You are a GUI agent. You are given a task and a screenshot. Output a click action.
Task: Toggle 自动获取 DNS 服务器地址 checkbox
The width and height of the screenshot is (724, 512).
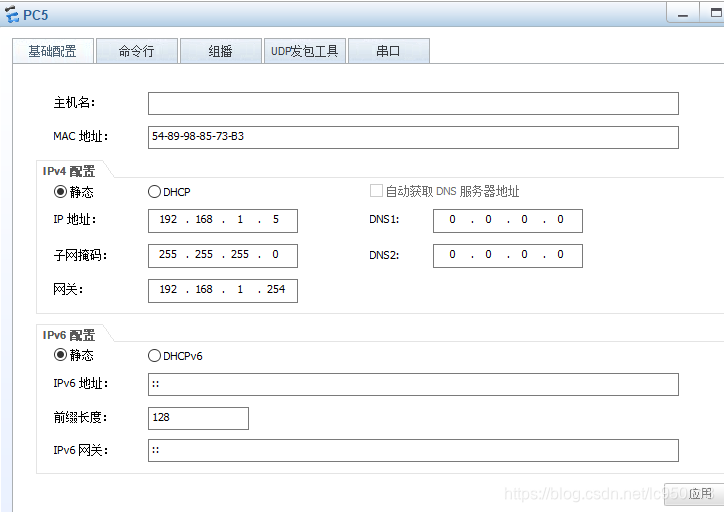[x=376, y=191]
